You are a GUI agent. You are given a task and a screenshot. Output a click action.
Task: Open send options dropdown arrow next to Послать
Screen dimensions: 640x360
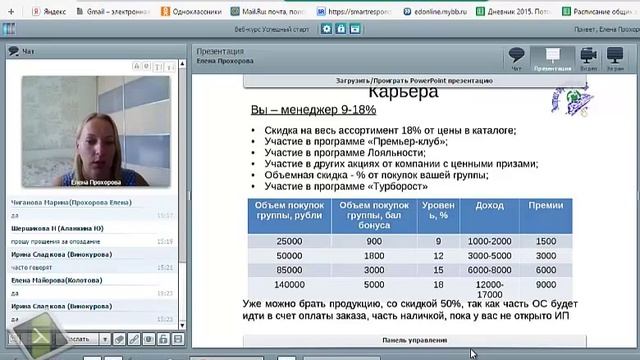[105, 339]
